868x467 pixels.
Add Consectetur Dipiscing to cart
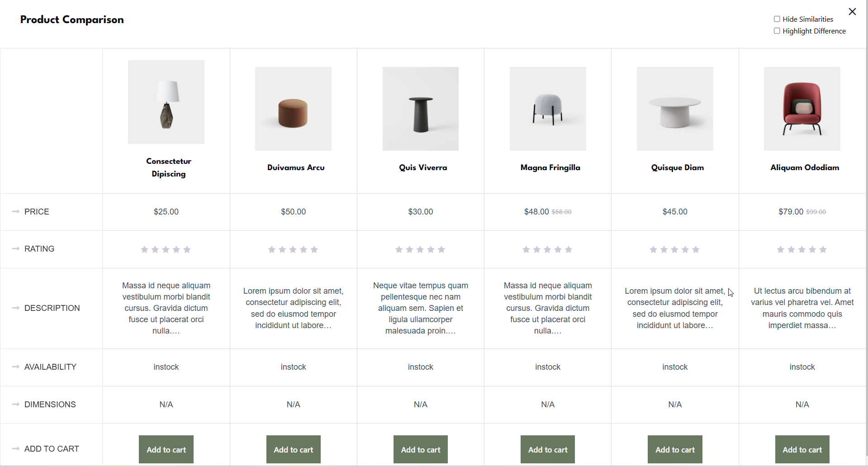click(166, 449)
